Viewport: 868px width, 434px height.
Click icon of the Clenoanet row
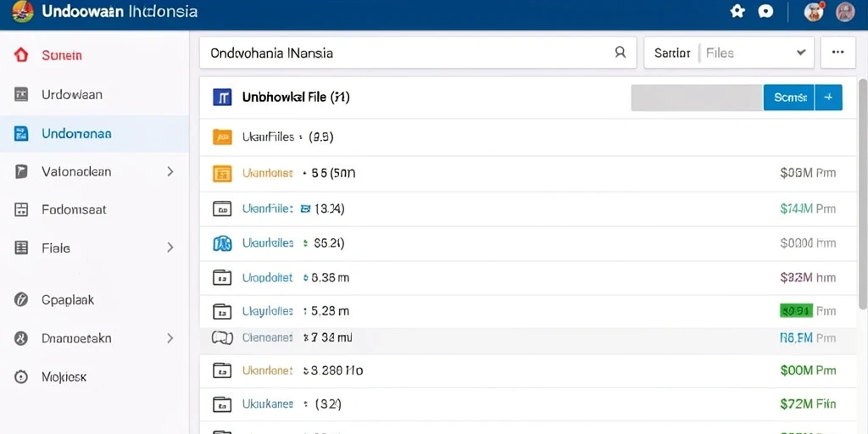click(221, 337)
